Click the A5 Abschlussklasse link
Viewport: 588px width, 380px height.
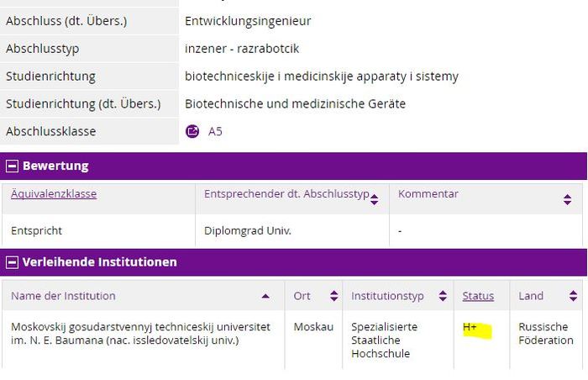coord(215,131)
